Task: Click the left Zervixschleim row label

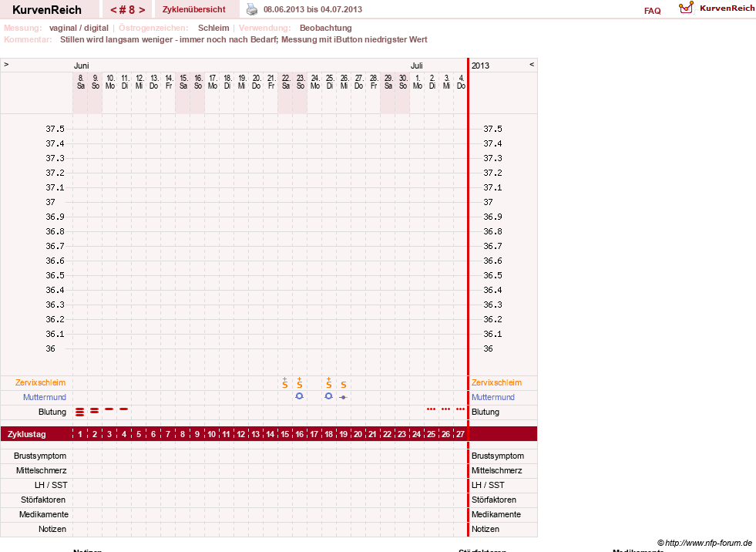Action: (x=41, y=382)
